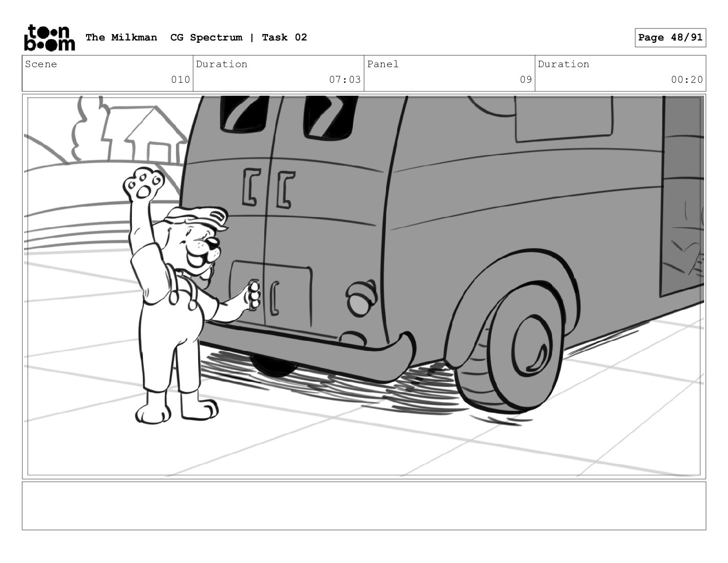Click the 'Panel' header label

383,64
